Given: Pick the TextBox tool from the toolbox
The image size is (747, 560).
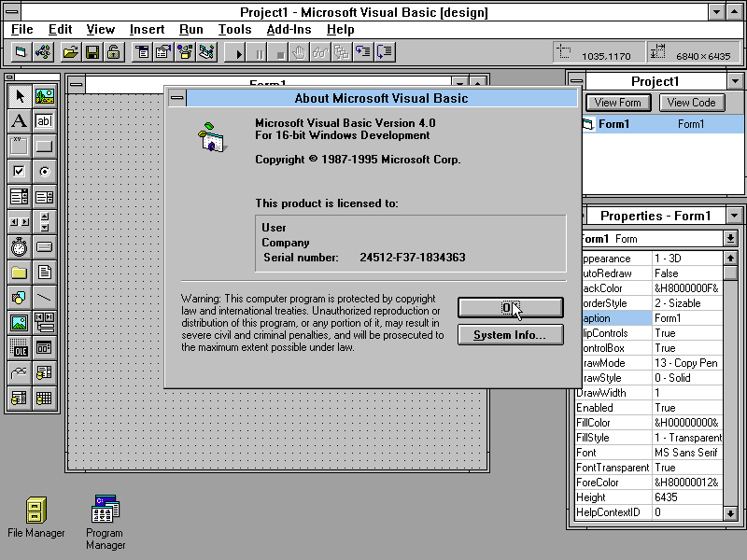Looking at the screenshot, I should [43, 121].
